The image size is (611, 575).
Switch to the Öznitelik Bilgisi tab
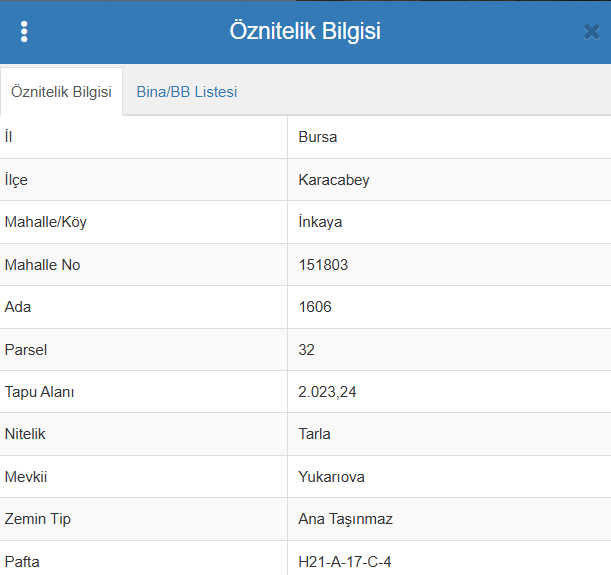pos(61,92)
